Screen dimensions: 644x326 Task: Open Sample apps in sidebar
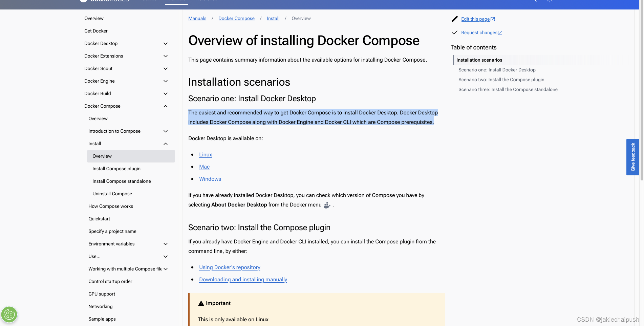(x=102, y=319)
